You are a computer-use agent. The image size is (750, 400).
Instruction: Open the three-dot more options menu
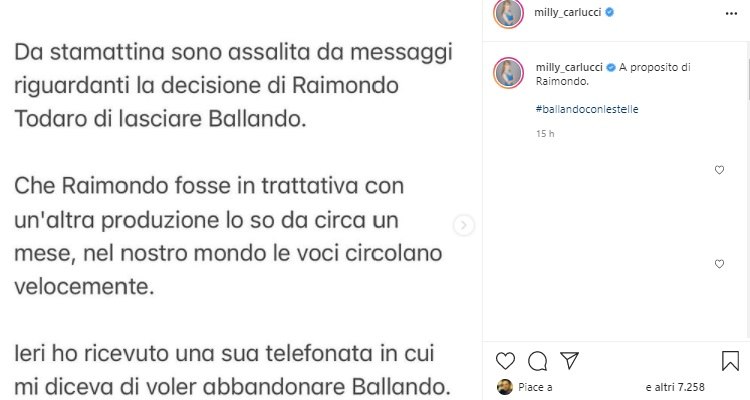click(731, 13)
